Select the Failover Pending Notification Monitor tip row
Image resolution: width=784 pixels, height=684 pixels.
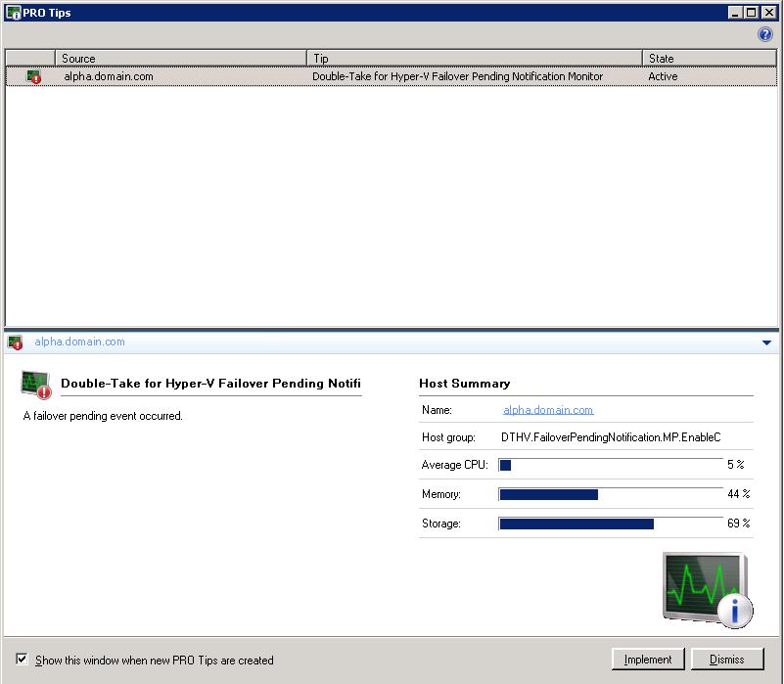pos(457,76)
